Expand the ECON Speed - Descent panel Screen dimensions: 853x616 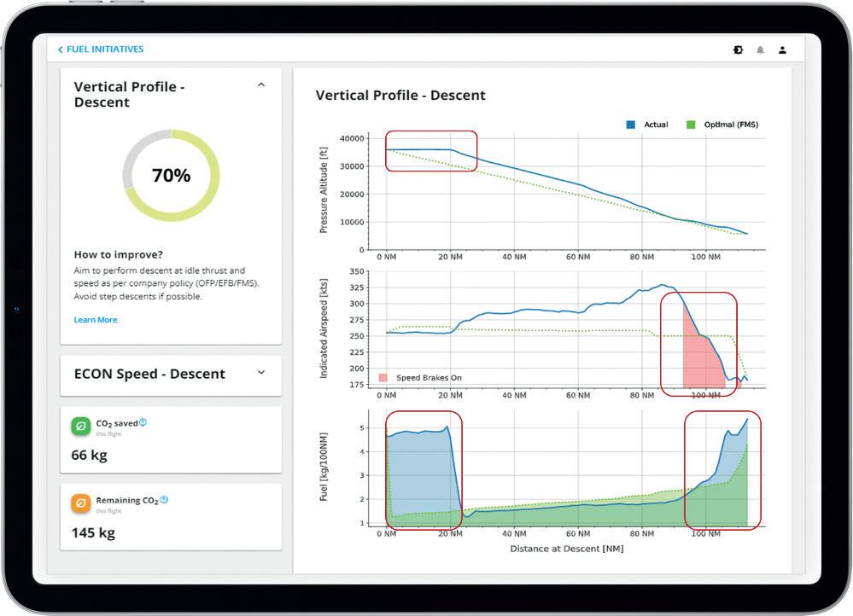[261, 373]
